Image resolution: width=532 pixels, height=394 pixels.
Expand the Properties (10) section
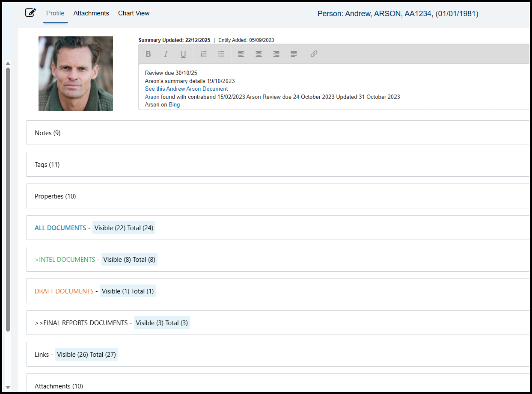point(55,196)
